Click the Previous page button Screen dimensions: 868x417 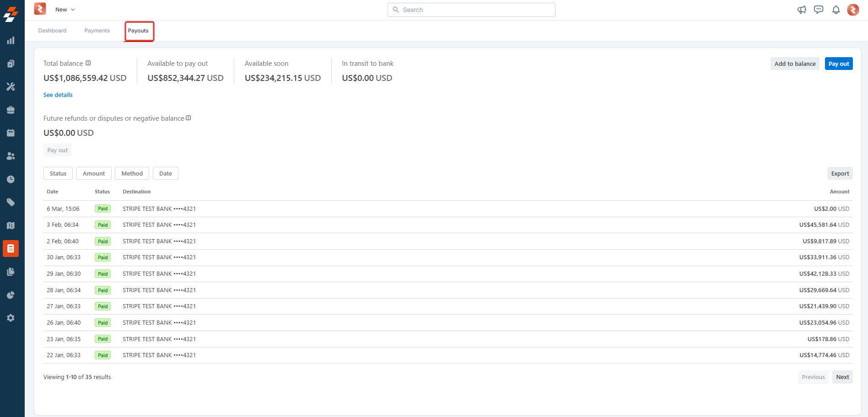(813, 377)
